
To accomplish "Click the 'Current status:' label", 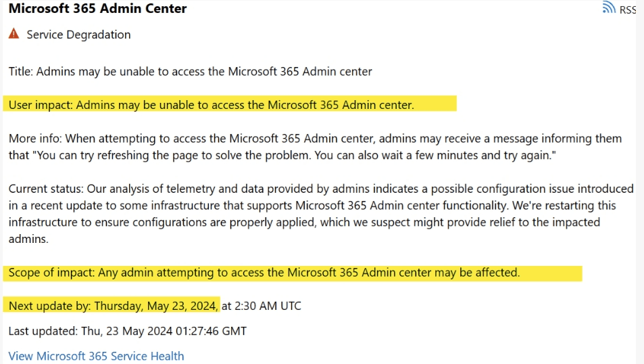I will point(45,189).
